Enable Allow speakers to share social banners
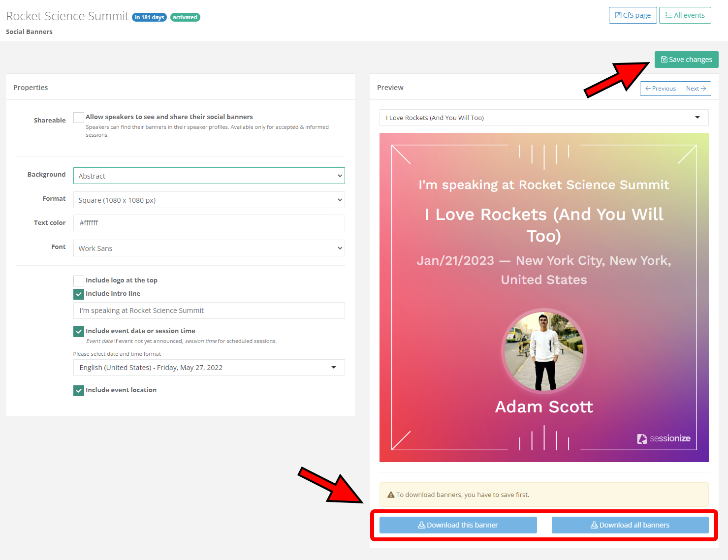 79,118
